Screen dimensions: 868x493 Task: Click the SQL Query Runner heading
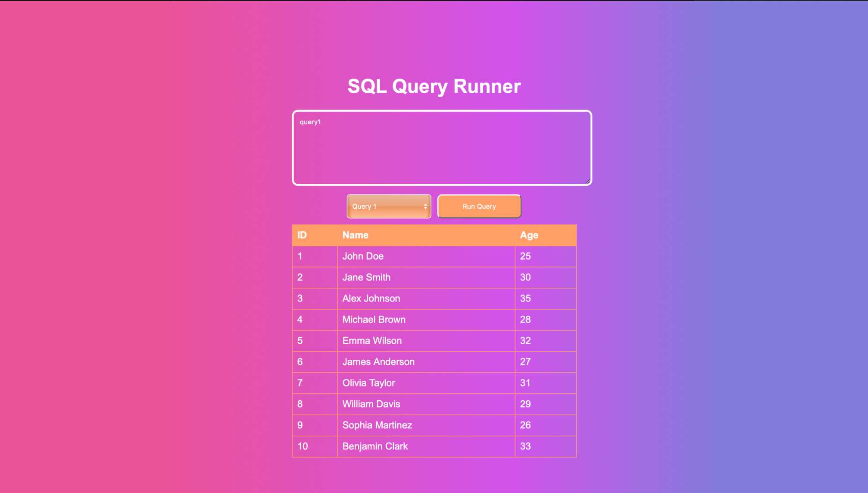434,86
